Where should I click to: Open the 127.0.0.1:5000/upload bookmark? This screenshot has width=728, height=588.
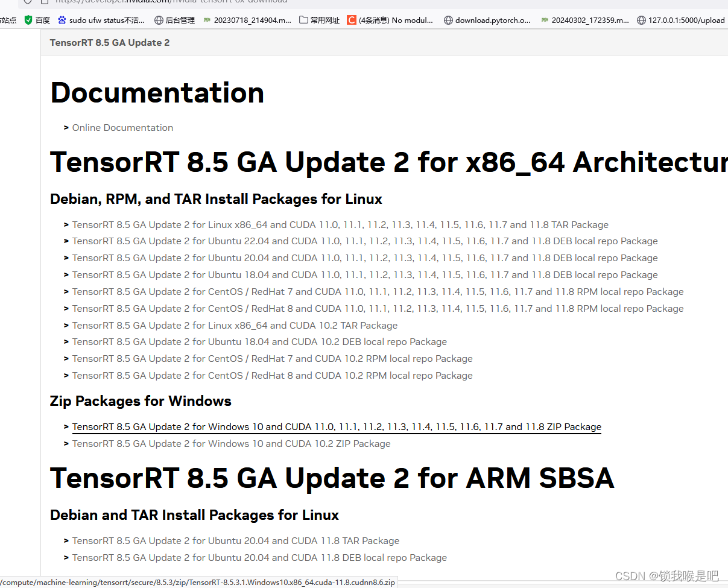click(681, 20)
